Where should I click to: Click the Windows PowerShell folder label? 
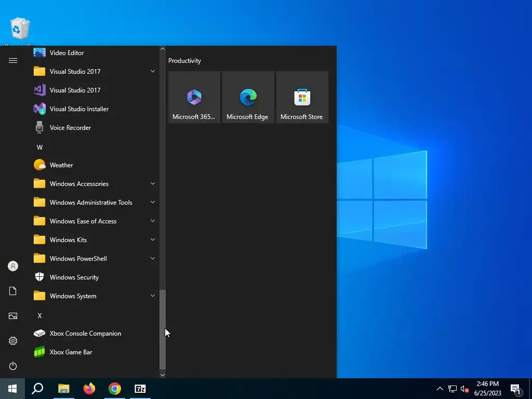78,259
